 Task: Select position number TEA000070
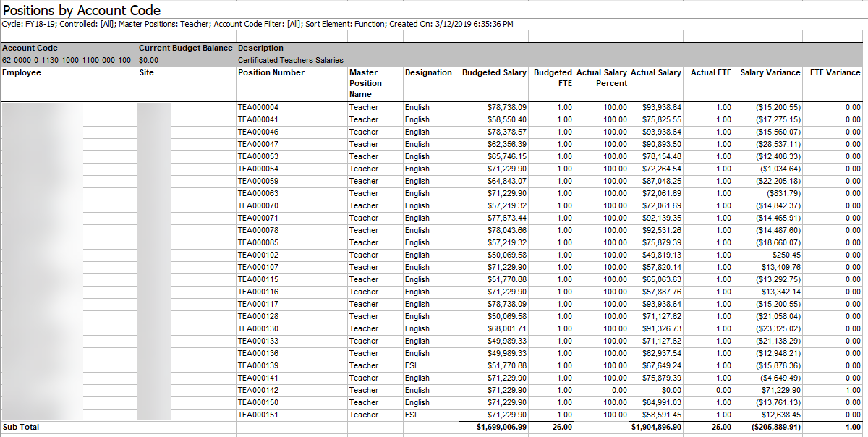pos(258,206)
